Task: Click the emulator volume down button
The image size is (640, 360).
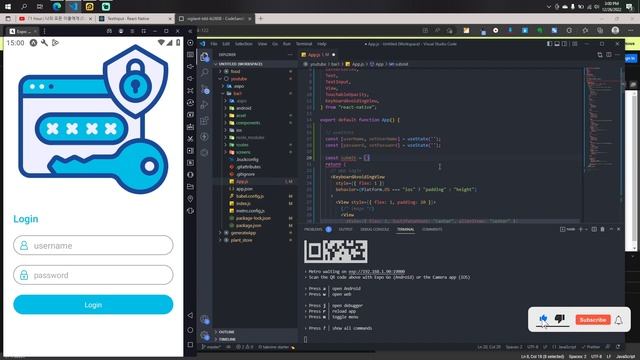Action: pos(190,78)
